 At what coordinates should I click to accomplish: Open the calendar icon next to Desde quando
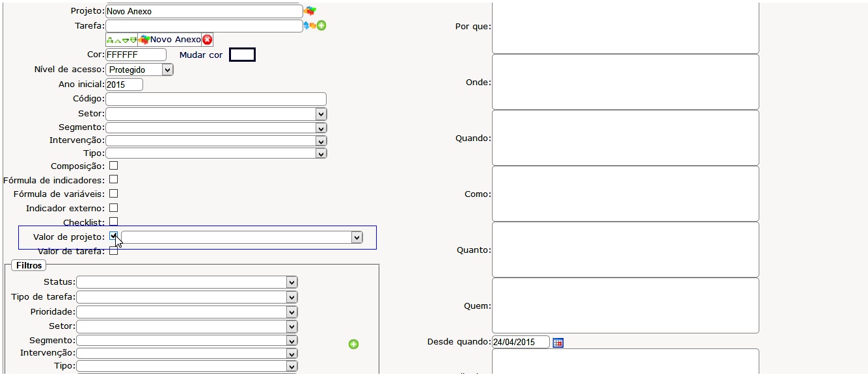click(x=558, y=343)
